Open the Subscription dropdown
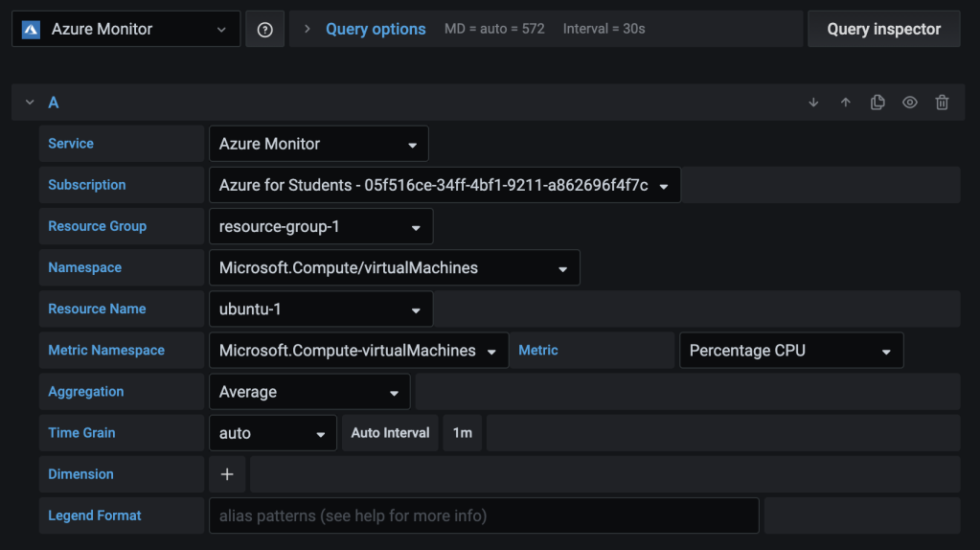The width and height of the screenshot is (980, 550). [445, 185]
